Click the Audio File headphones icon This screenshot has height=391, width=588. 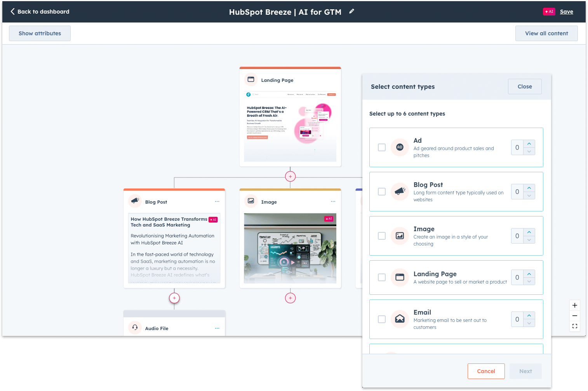[135, 328]
